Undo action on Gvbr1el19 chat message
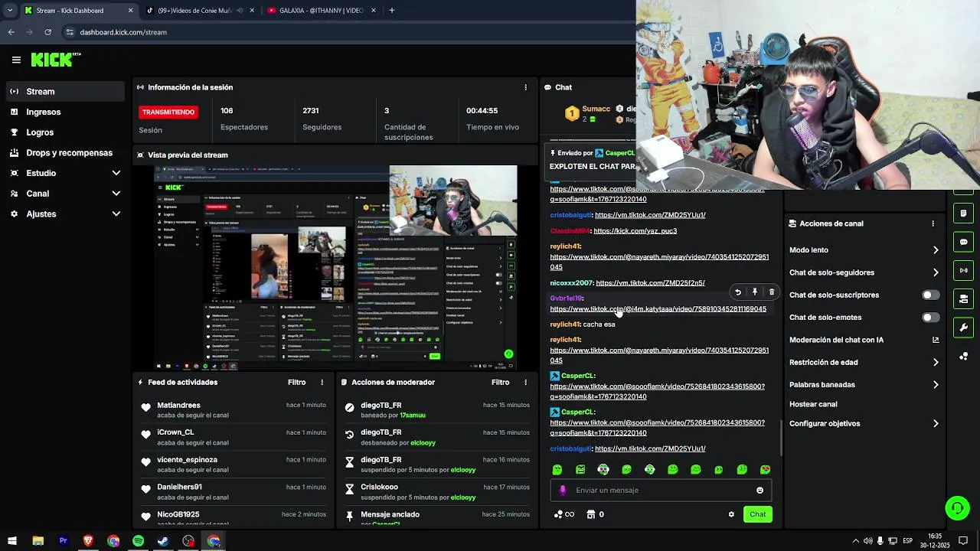The width and height of the screenshot is (980, 551). (738, 292)
